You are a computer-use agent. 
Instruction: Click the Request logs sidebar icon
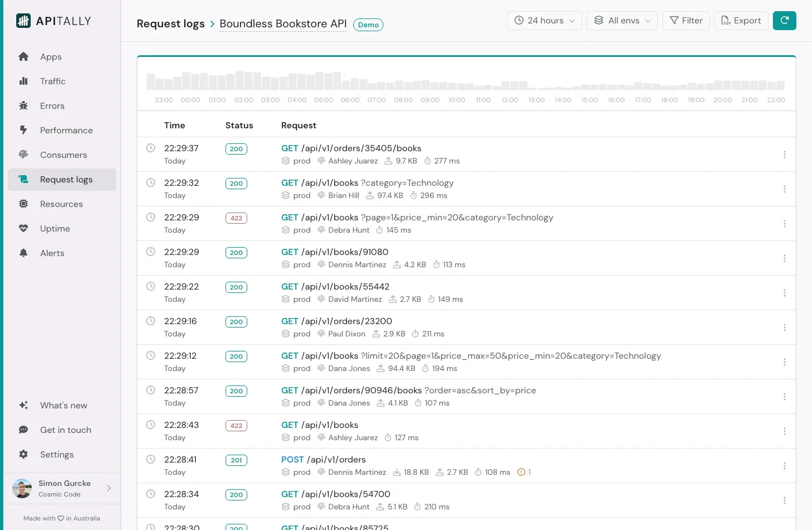tap(23, 179)
